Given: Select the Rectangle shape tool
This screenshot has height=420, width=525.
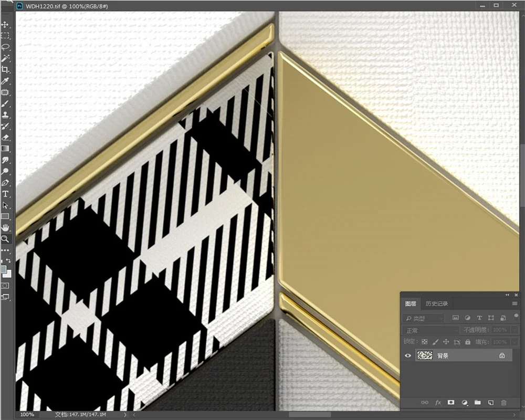Looking at the screenshot, I should pos(5,216).
